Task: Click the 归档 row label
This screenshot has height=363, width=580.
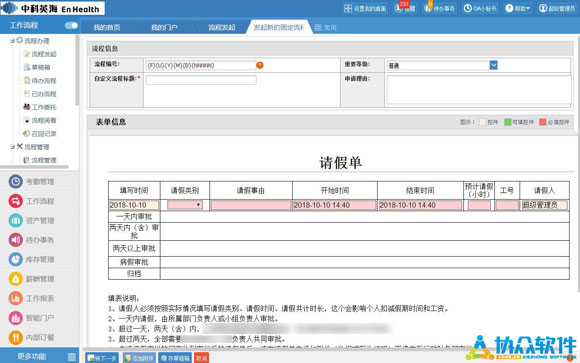Action: (x=134, y=274)
